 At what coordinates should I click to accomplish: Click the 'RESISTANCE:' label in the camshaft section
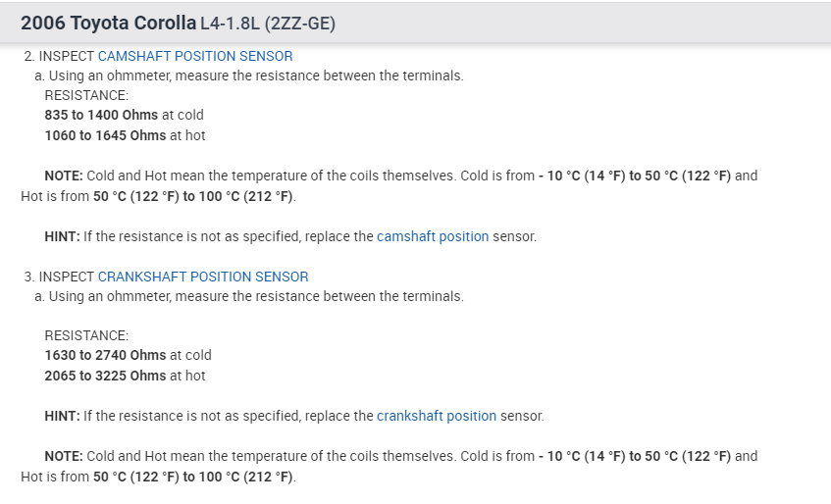point(86,95)
